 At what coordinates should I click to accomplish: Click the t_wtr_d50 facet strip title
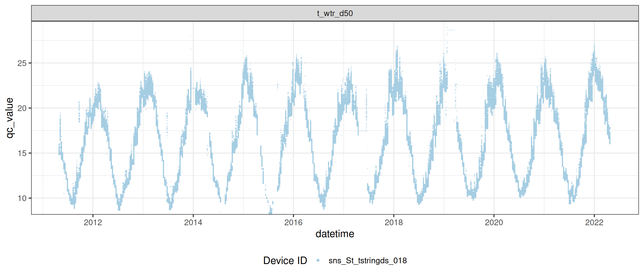[x=335, y=13]
